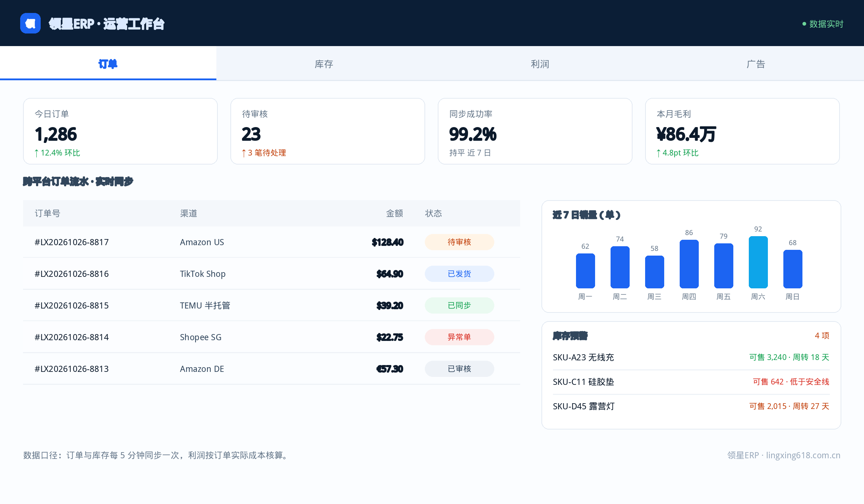Click the TikTok Shop channel cell
864x504 pixels.
click(203, 274)
